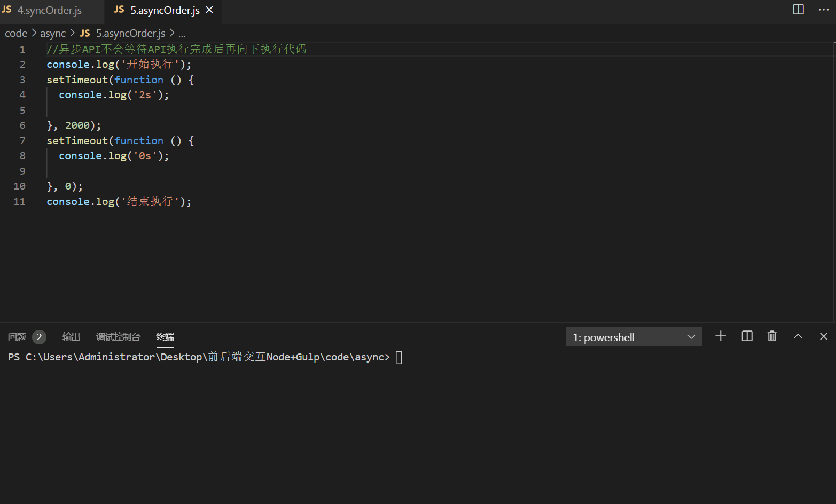Image resolution: width=836 pixels, height=504 pixels.
Task: Select the 终端 (Terminal) panel tab
Action: 165,337
